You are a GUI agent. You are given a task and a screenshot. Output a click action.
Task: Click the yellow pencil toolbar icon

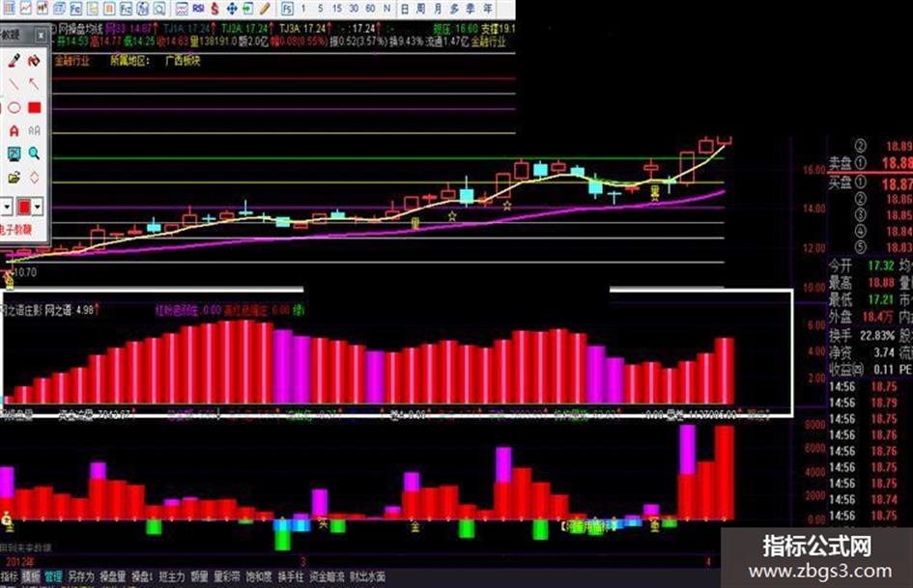point(265,8)
